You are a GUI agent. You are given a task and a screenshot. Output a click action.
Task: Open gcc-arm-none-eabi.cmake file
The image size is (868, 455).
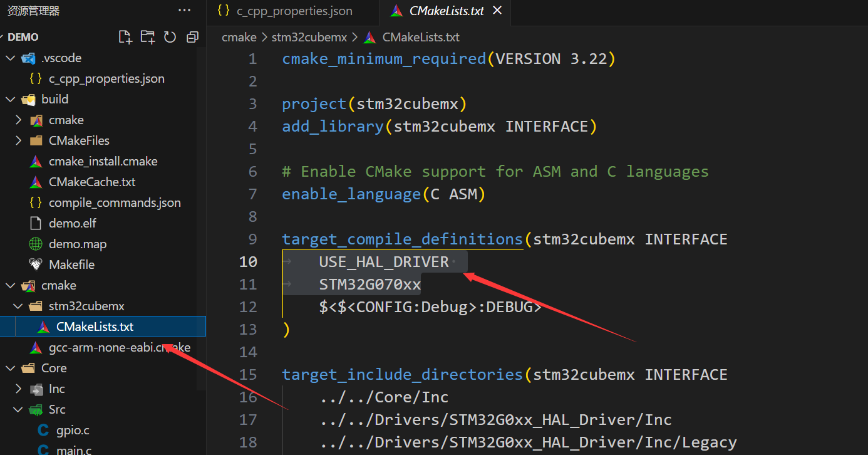point(119,347)
